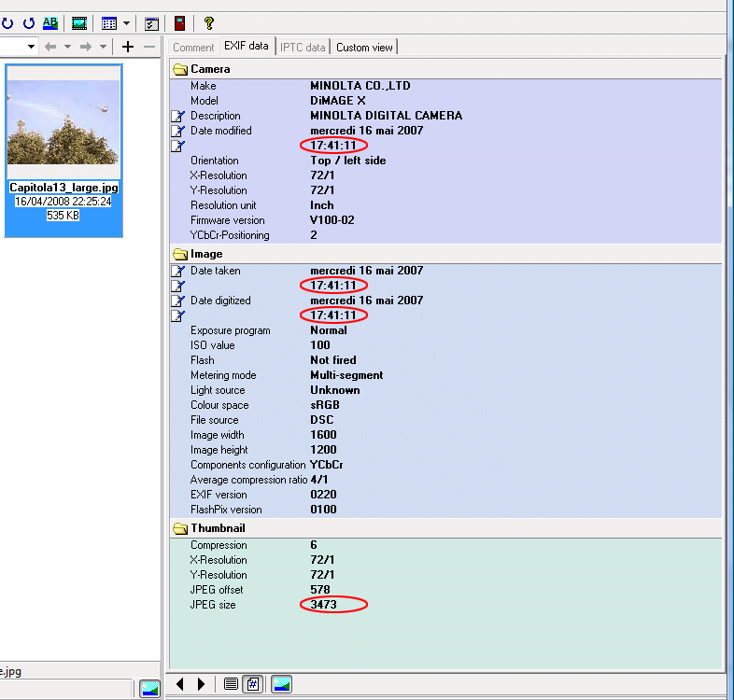The width and height of the screenshot is (734, 700).
Task: Go to next image using right arrow
Action: (x=201, y=684)
